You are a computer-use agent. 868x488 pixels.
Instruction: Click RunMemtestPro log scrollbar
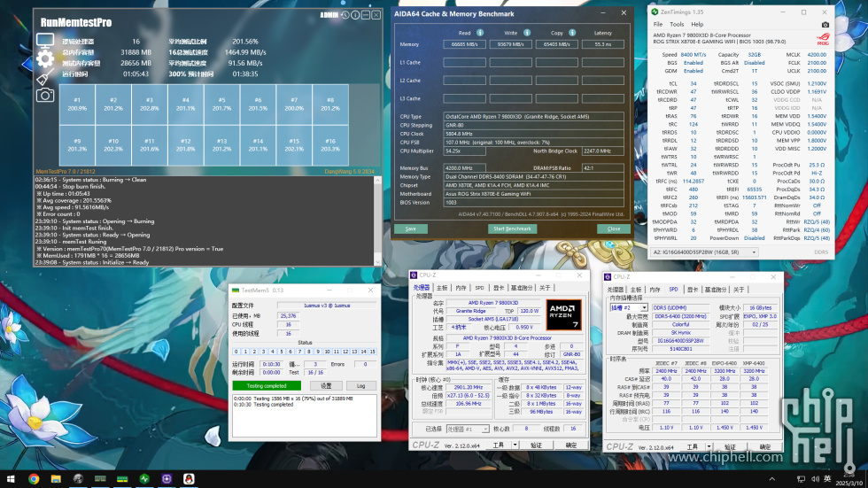tap(377, 221)
